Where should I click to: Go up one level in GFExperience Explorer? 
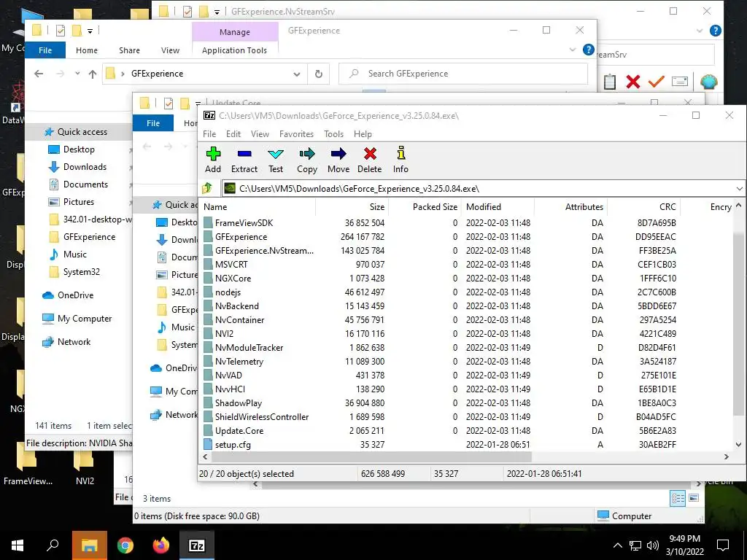[x=93, y=74]
